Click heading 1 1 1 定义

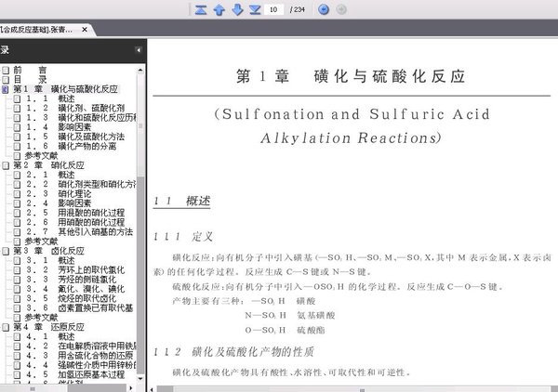click(183, 237)
